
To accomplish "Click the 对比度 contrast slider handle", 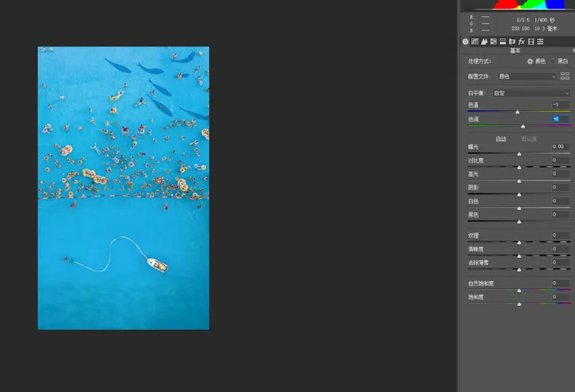I will [x=519, y=168].
